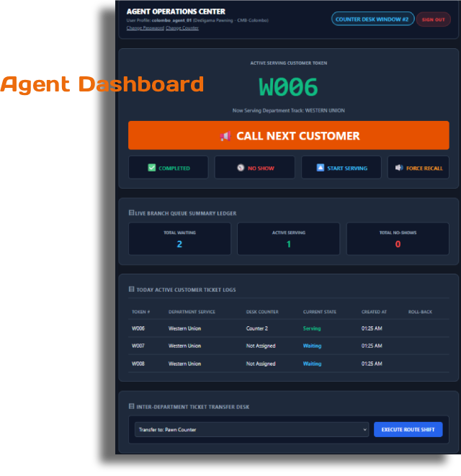Click the Waiting state of W008
The height and width of the screenshot is (476, 461).
click(312, 364)
